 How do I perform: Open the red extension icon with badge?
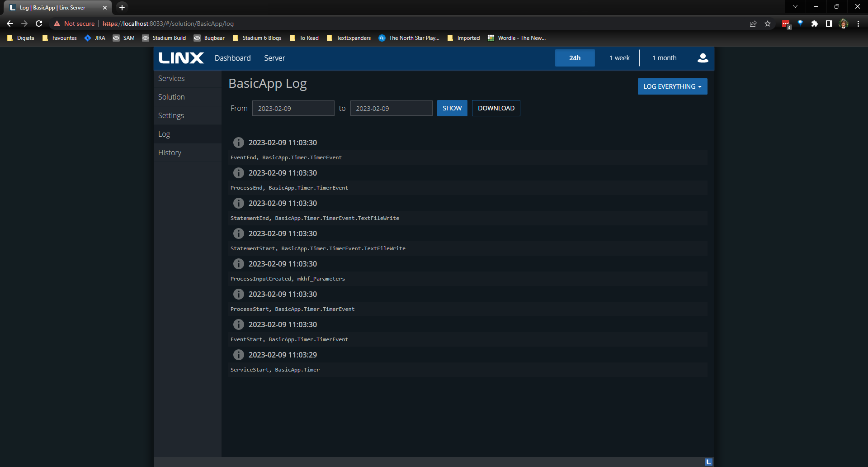pyautogui.click(x=786, y=24)
